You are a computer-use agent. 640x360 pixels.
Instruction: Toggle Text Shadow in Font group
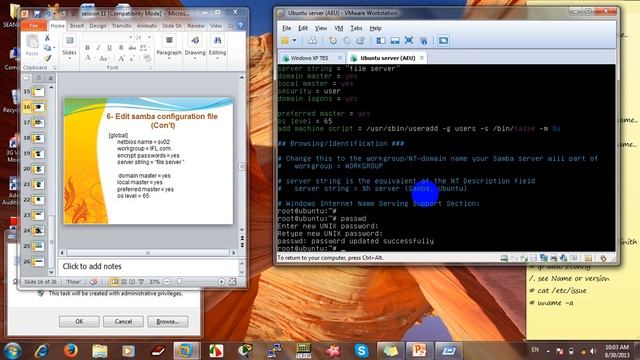click(120, 48)
